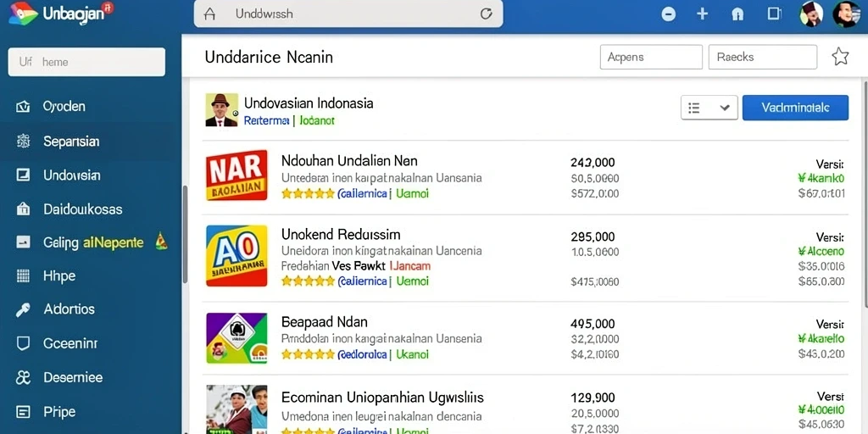Open the Acpens combo box
868x434 pixels.
coord(651,57)
